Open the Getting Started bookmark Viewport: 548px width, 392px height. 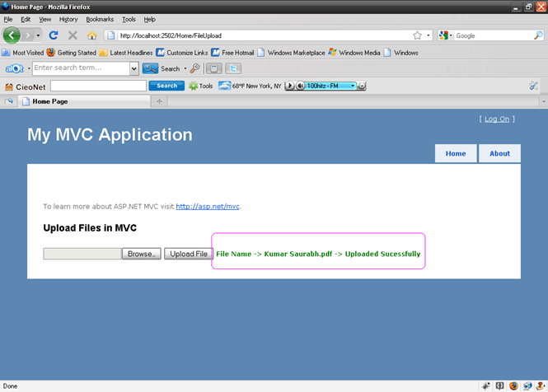tap(72, 53)
